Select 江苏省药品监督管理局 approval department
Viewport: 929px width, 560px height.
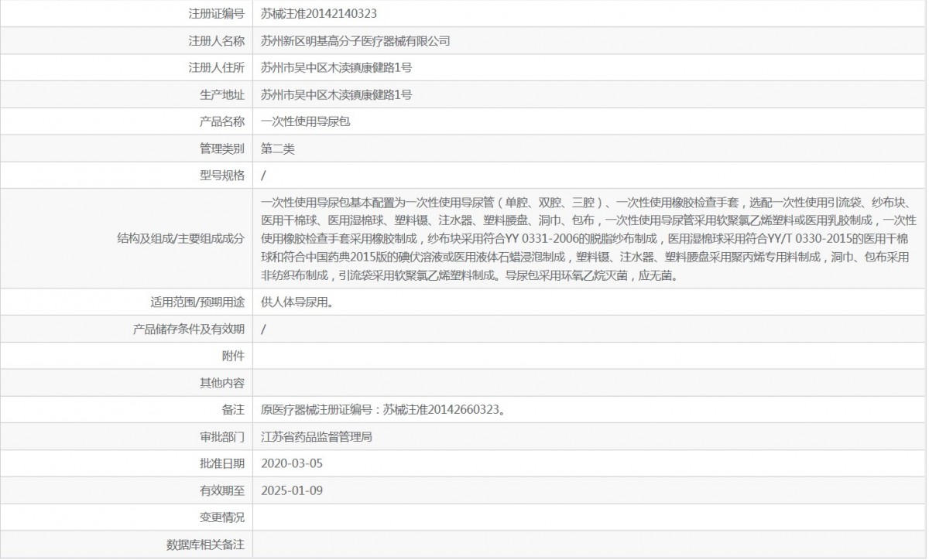(317, 437)
